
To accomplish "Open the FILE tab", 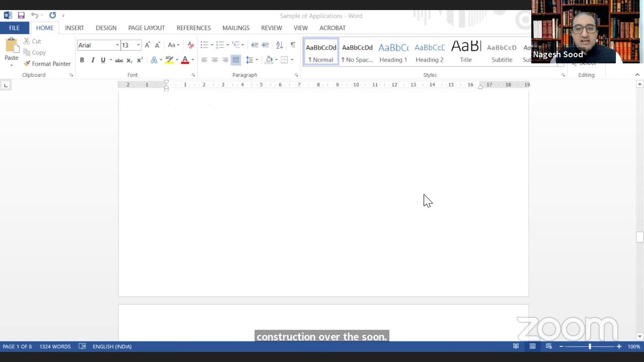I will tap(14, 28).
